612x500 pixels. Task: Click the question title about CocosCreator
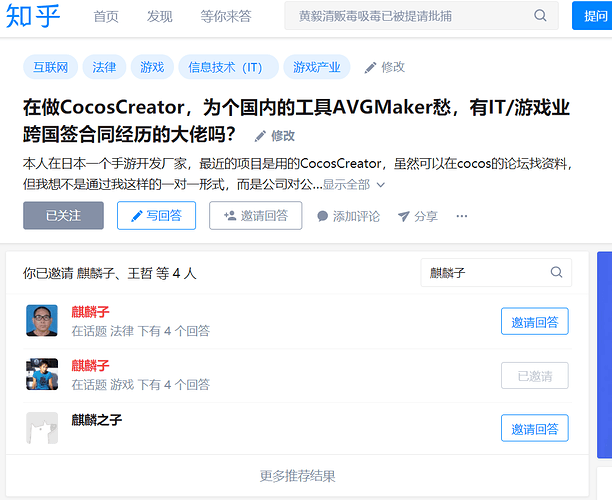point(297,120)
